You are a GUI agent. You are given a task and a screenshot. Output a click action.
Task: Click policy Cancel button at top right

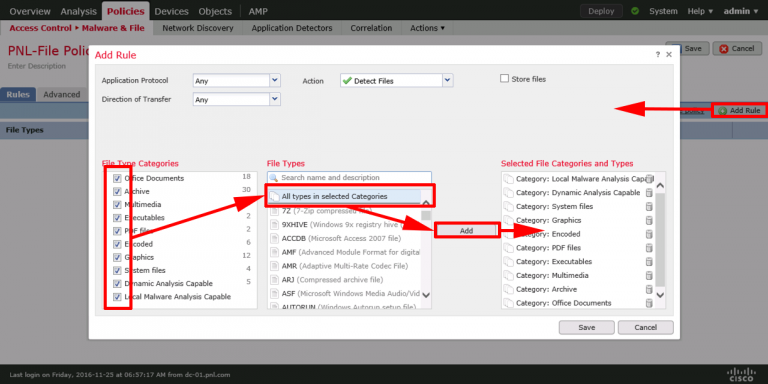(x=737, y=48)
